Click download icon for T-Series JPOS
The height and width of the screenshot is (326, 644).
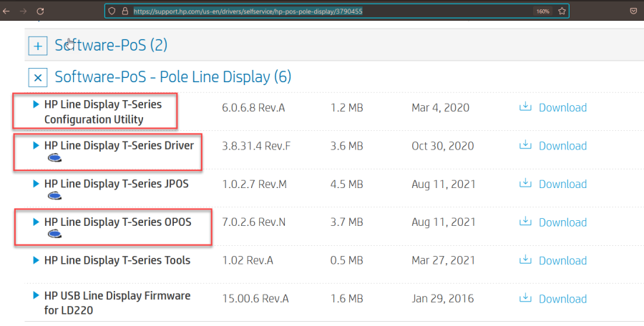(x=525, y=184)
